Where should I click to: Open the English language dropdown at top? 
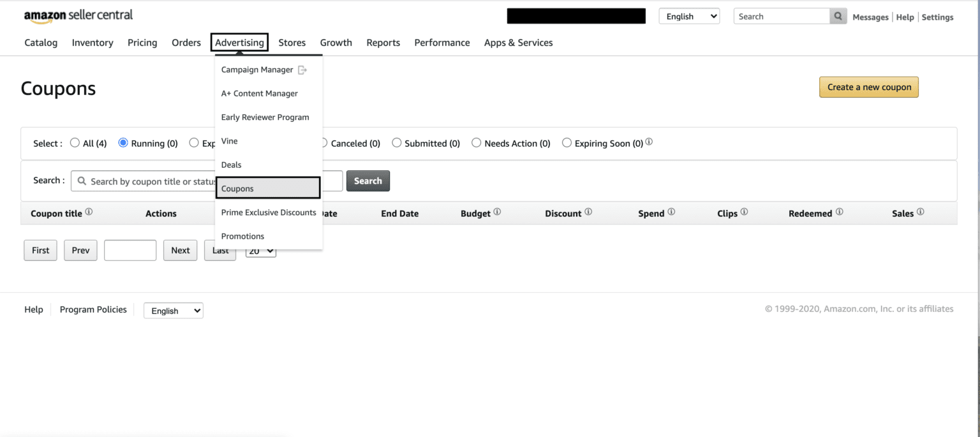click(x=689, y=16)
